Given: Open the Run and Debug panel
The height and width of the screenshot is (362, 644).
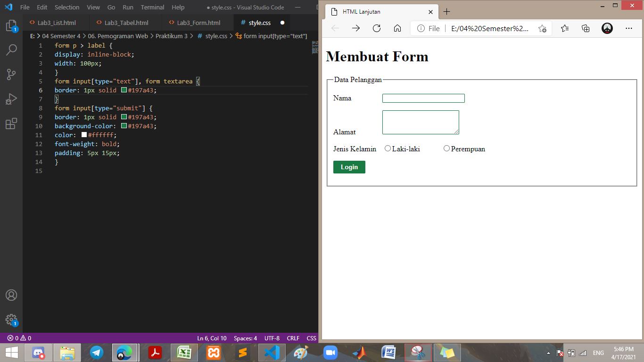Looking at the screenshot, I should point(11,99).
